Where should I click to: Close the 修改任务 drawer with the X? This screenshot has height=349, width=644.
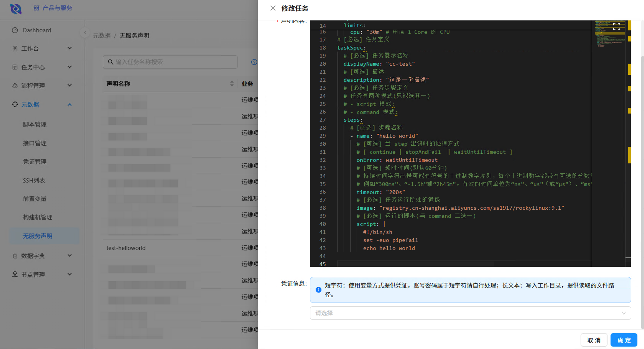[273, 8]
